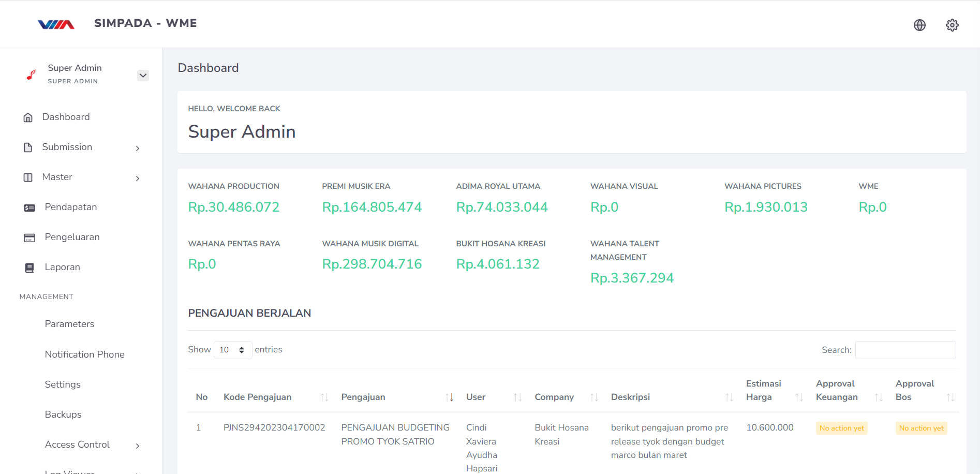Image resolution: width=980 pixels, height=474 pixels.
Task: Click inside the Search field
Action: pos(905,350)
